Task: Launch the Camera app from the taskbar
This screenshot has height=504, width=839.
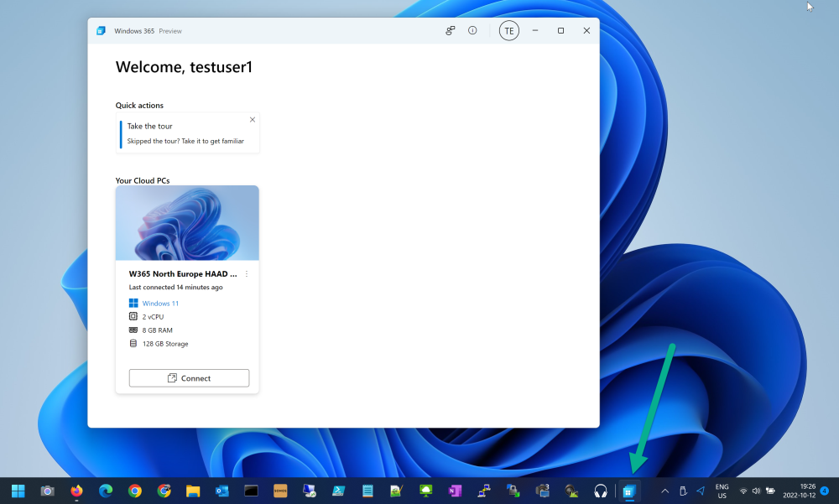Action: coord(48,491)
